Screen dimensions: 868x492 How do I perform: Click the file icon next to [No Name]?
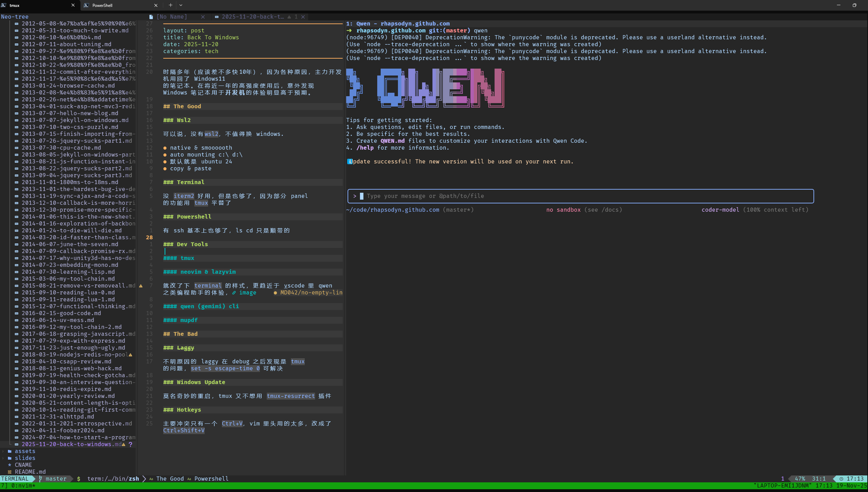click(151, 16)
